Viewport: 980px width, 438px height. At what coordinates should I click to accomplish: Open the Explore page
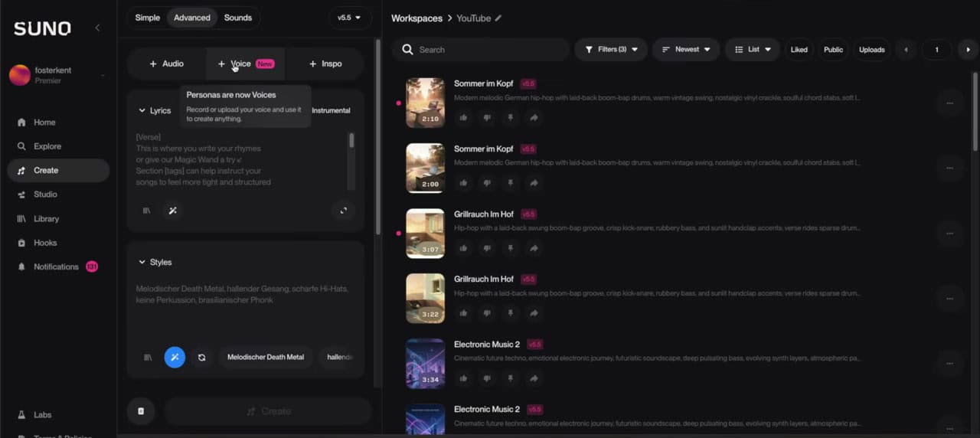tap(38, 146)
